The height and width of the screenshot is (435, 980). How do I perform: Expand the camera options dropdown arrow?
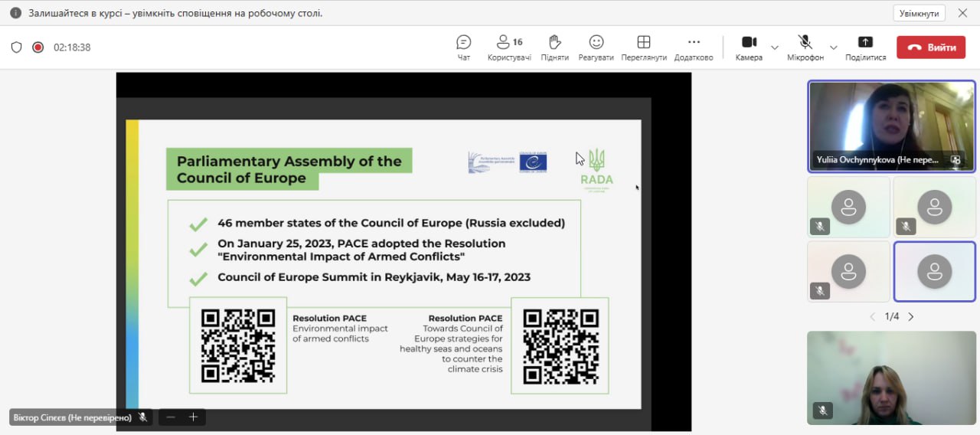click(774, 47)
